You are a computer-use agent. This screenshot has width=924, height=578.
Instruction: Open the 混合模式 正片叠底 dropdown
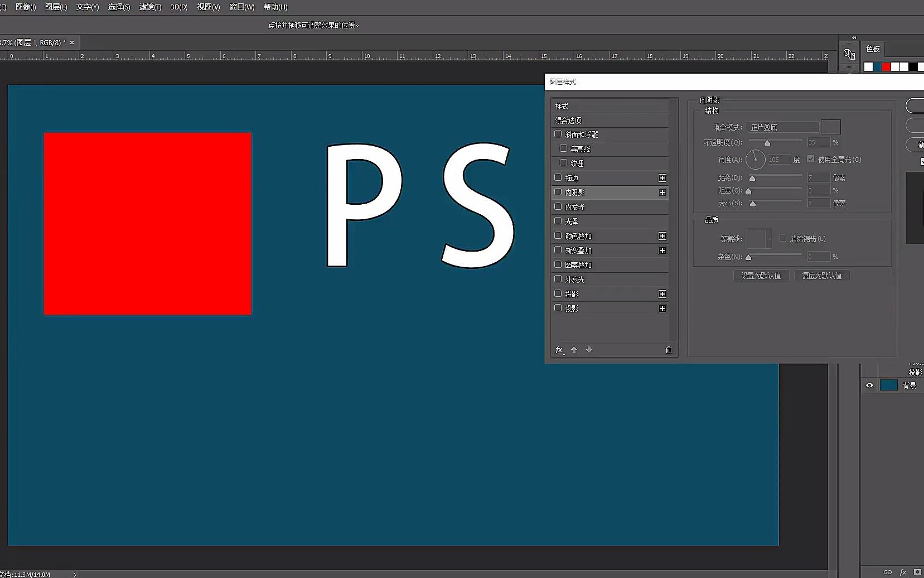(783, 127)
